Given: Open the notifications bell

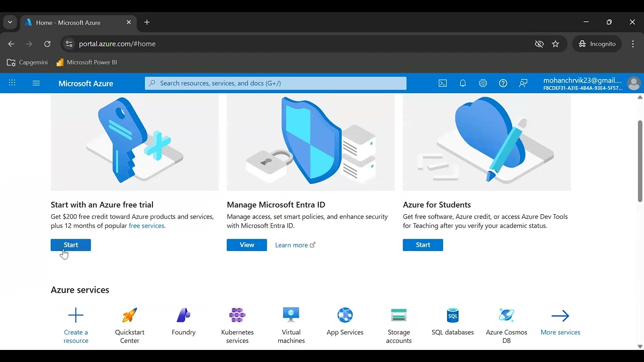Looking at the screenshot, I should tap(463, 83).
